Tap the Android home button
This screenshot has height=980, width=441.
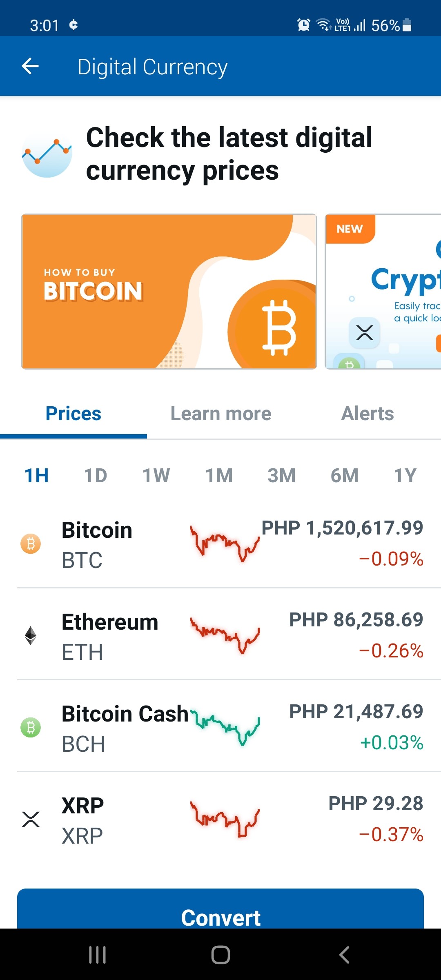click(220, 955)
